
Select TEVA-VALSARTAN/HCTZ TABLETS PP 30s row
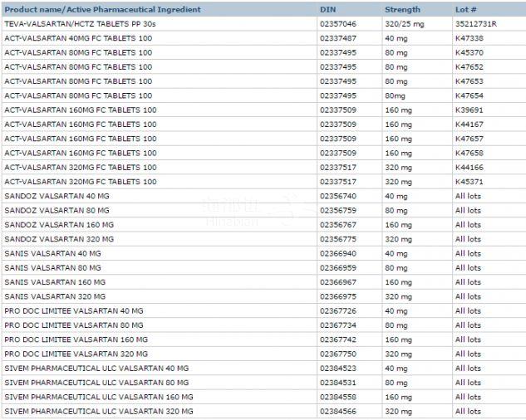tap(263, 24)
